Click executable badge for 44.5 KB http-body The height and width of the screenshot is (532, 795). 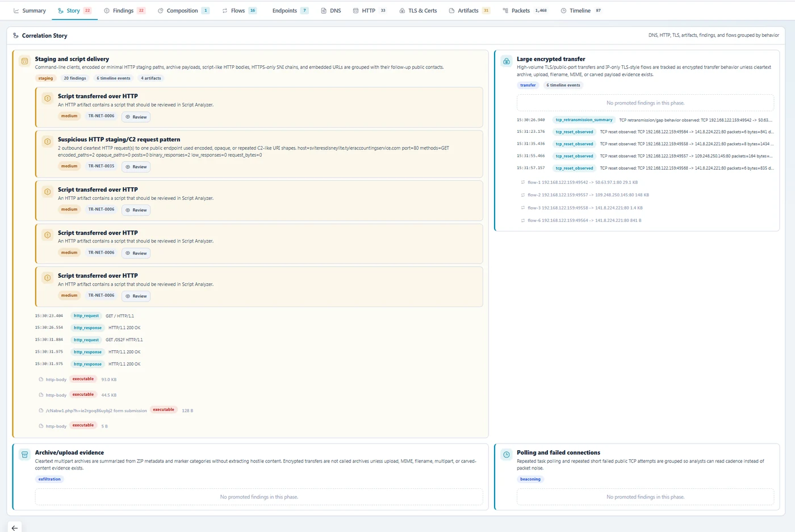point(83,394)
